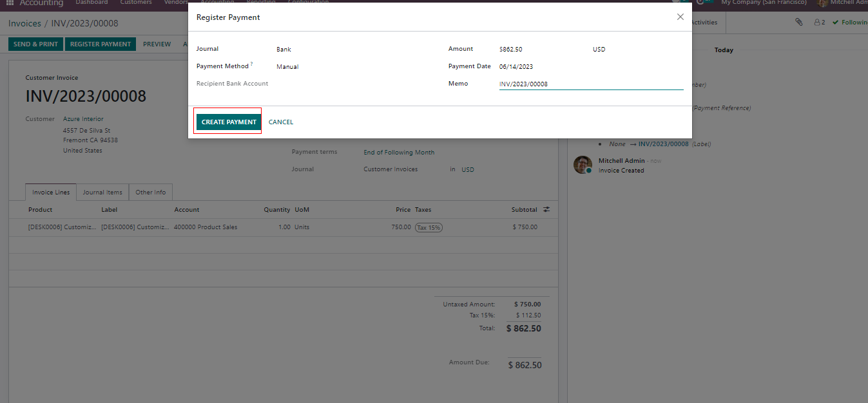868x403 pixels.
Task: Click the Payment Method help question mark
Action: pyautogui.click(x=252, y=64)
